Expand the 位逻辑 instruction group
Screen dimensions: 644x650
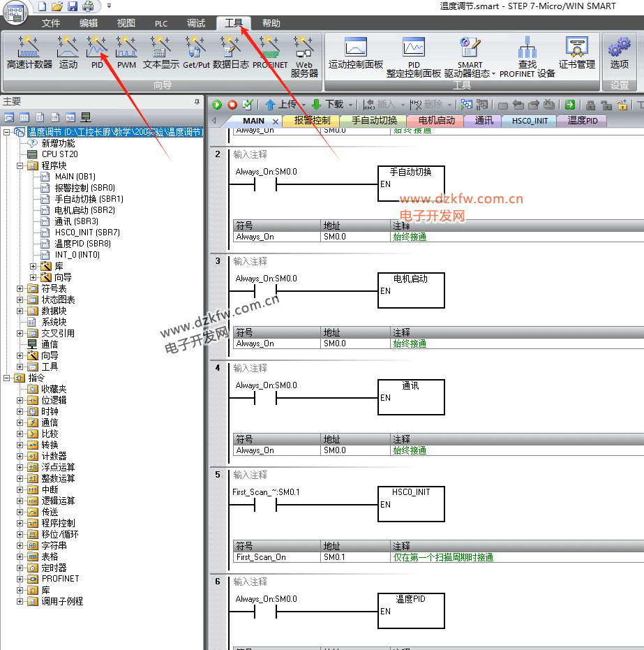click(x=20, y=400)
